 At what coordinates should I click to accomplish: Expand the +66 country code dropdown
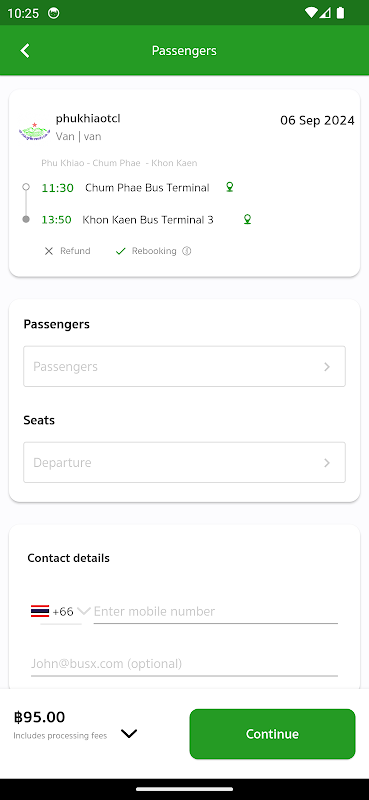tap(84, 611)
